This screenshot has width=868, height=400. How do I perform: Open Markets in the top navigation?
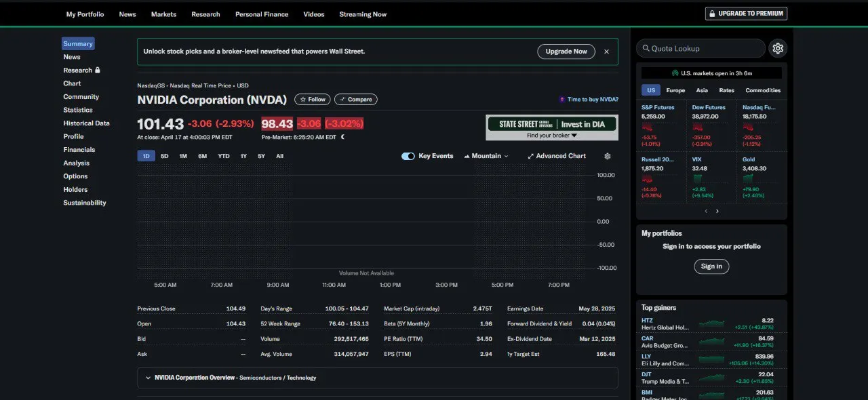point(163,14)
